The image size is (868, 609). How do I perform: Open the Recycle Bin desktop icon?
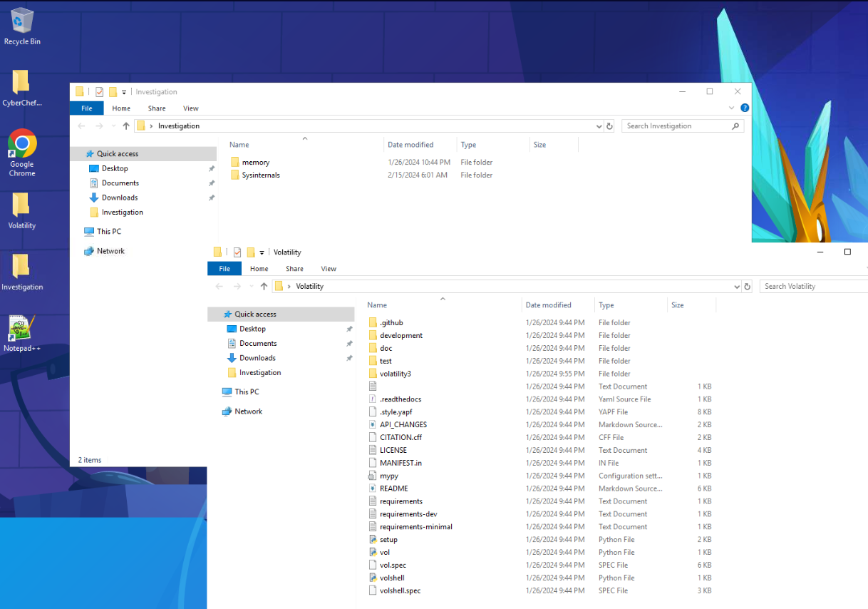pos(22,26)
